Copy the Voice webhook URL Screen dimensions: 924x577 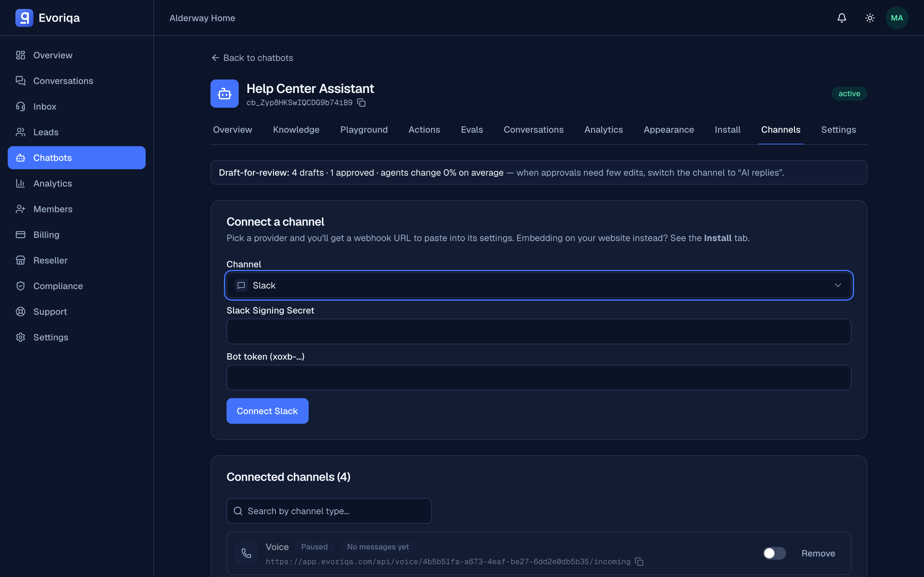click(639, 562)
